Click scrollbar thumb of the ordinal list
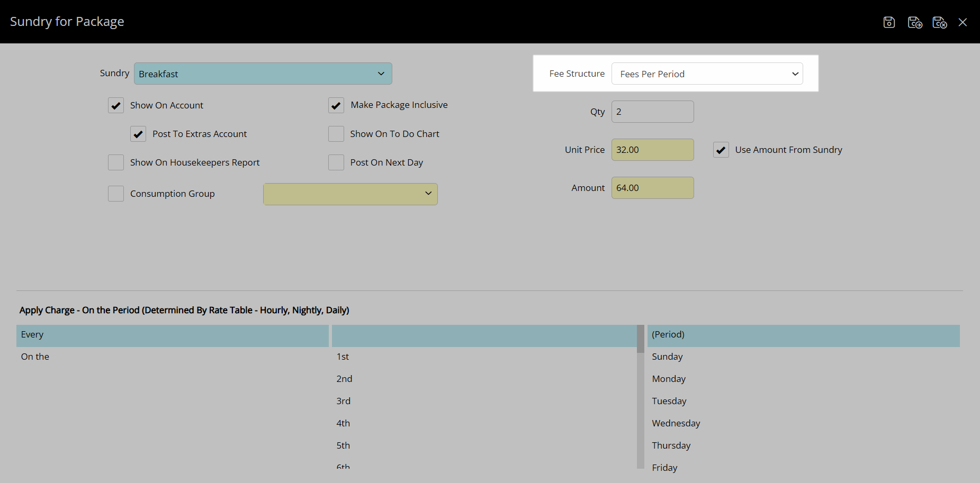This screenshot has height=483, width=980. tap(640, 339)
